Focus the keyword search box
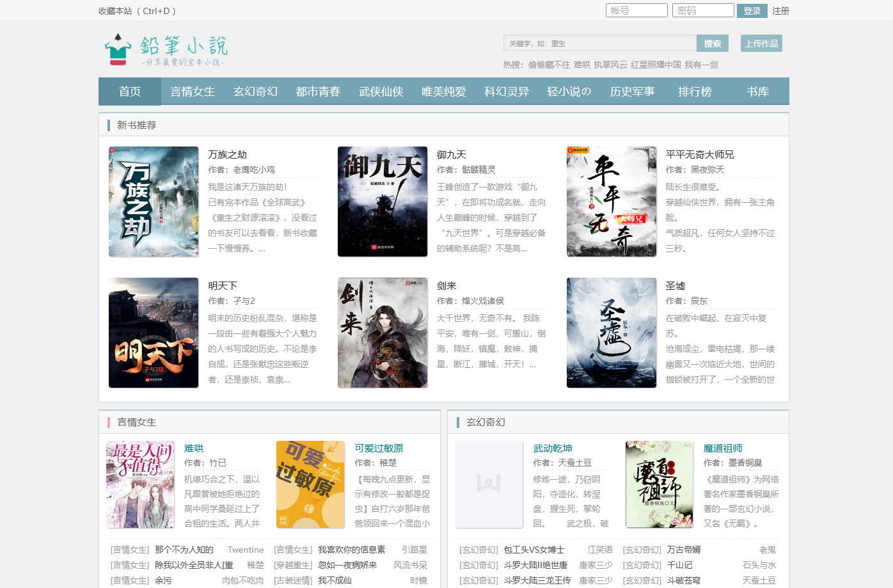The height and width of the screenshot is (588, 893). tap(599, 44)
